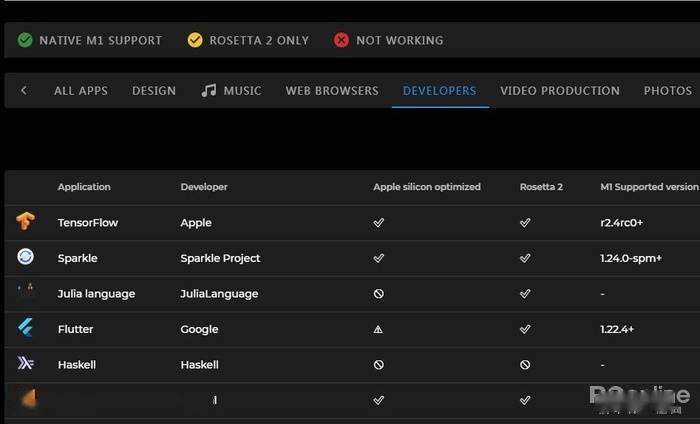Click the orange icon in the last row
Screen dimensions: 700x424
pyautogui.click(x=29, y=399)
